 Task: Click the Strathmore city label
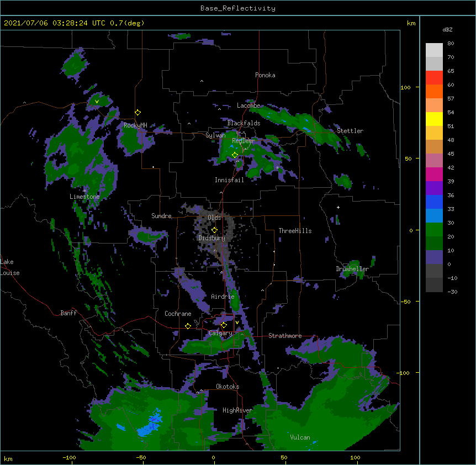click(x=285, y=336)
